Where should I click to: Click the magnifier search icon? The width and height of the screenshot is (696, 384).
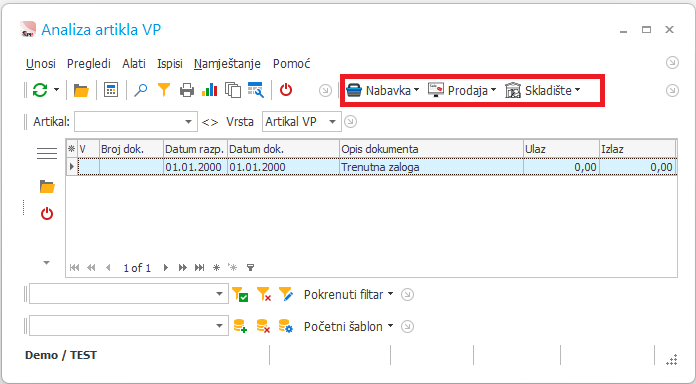pos(141,90)
